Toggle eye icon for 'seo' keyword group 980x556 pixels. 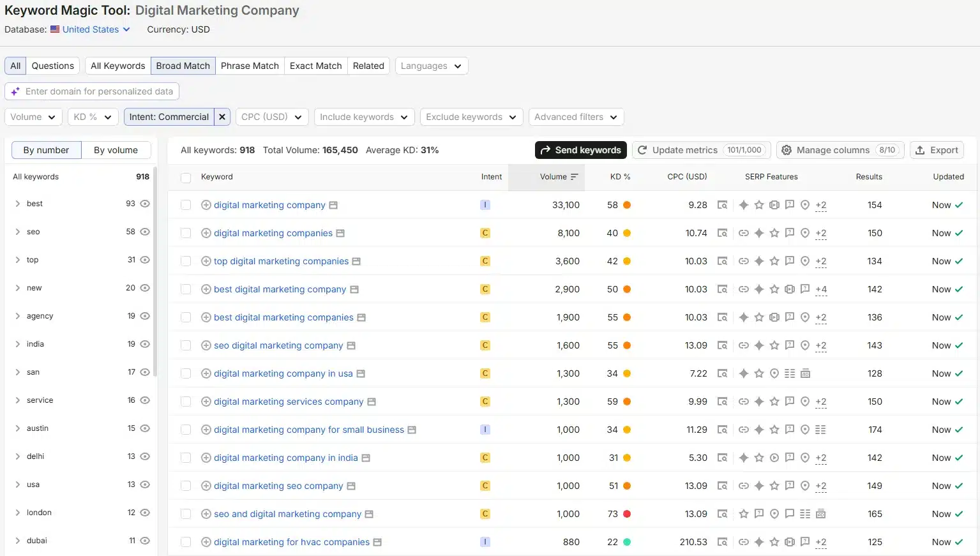click(x=145, y=232)
